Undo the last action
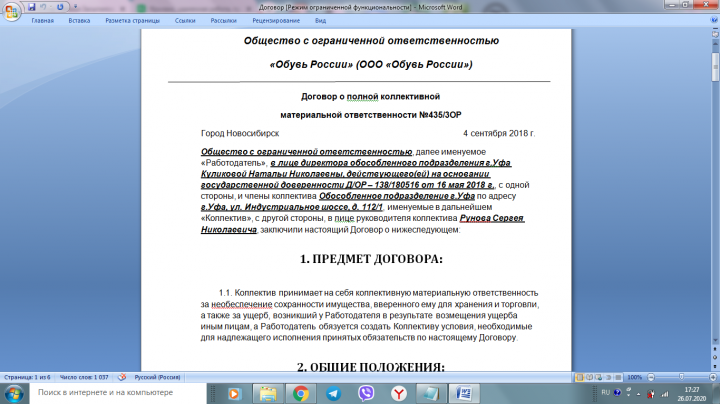 pyautogui.click(x=44, y=7)
